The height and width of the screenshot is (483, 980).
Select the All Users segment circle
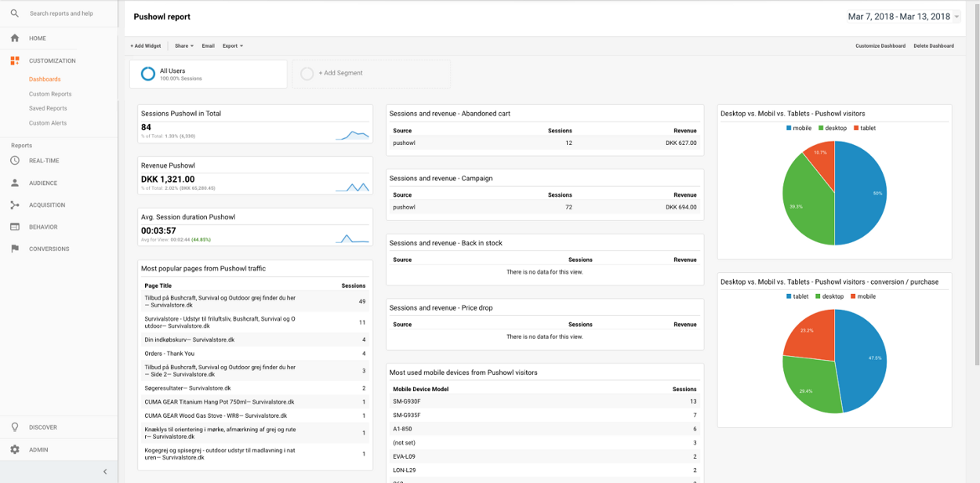149,73
